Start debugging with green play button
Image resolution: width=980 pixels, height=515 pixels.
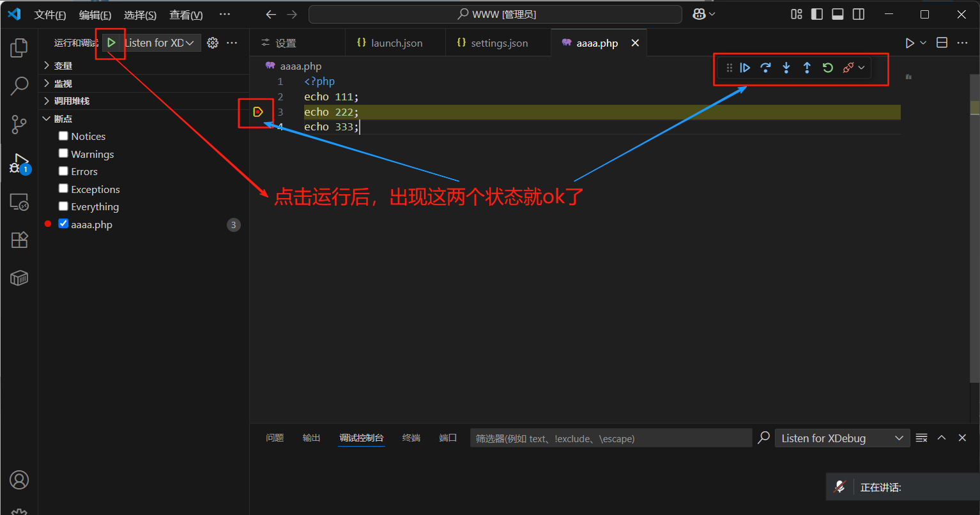(x=111, y=43)
